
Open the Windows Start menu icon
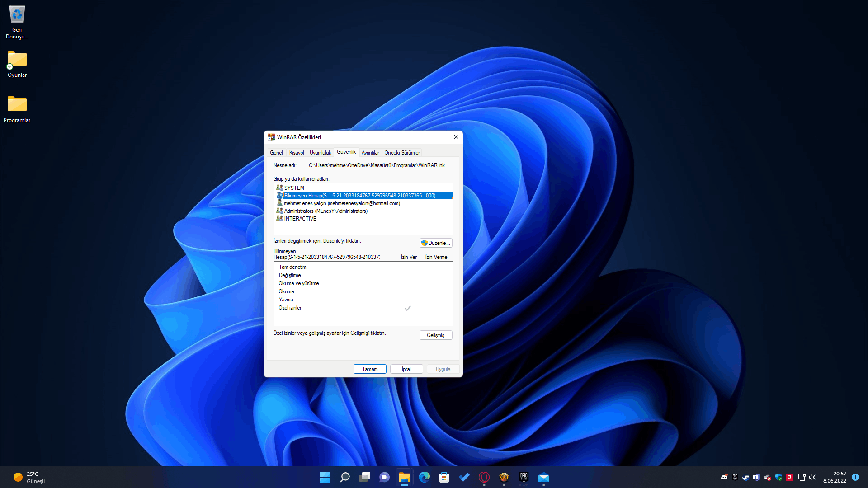point(325,477)
